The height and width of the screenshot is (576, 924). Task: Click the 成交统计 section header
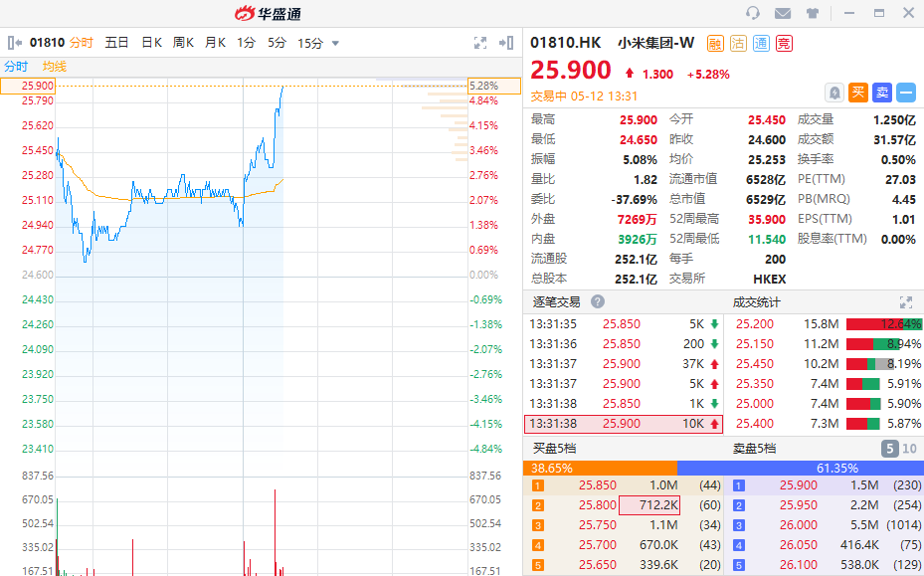click(x=756, y=302)
